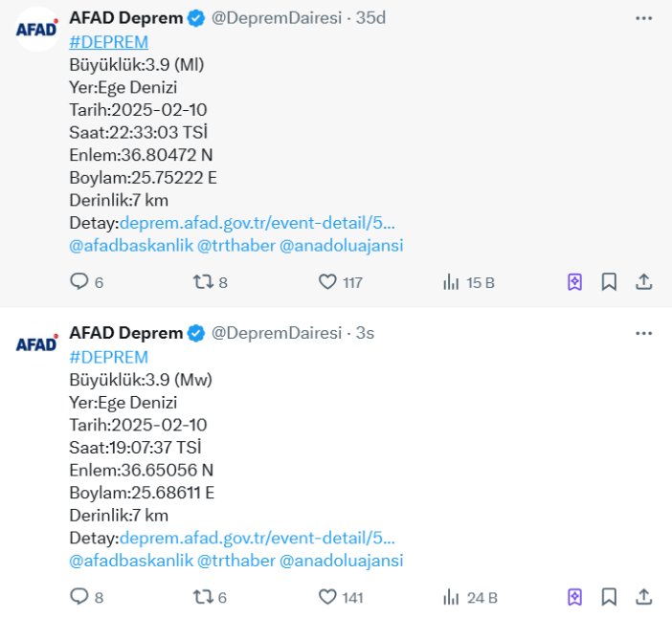View analytics of the 15 B views tweet

[451, 282]
